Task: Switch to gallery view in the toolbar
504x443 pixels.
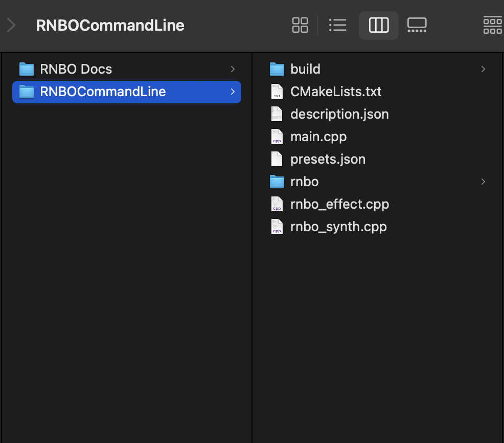Action: pyautogui.click(x=417, y=25)
